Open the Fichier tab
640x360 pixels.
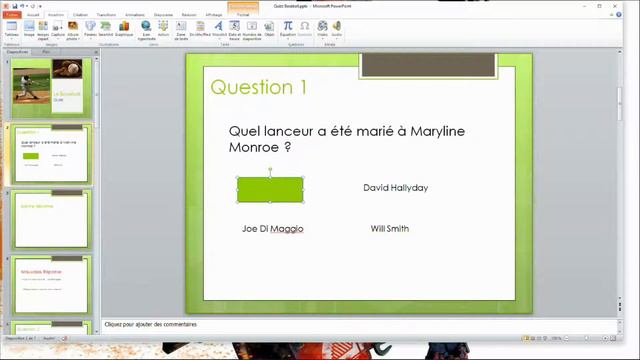tap(12, 15)
